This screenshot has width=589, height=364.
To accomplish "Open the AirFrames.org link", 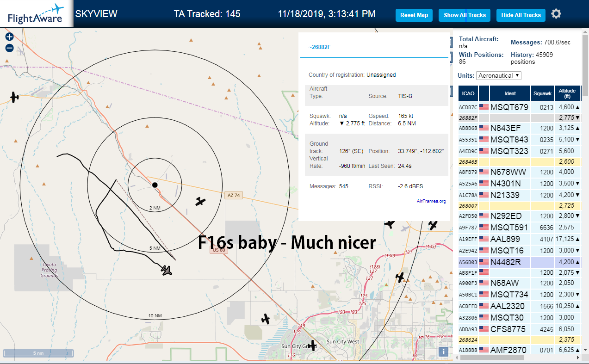I will tap(431, 201).
